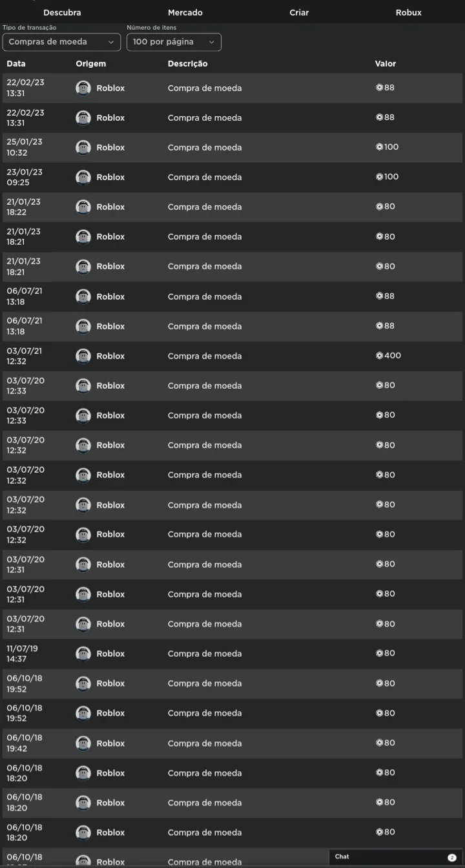Open the Robux tab in navigation
The width and height of the screenshot is (465, 868).
coord(408,12)
